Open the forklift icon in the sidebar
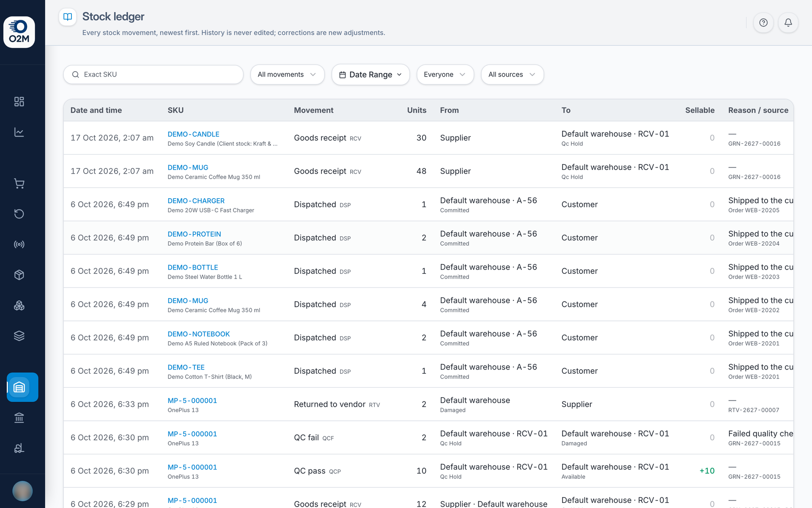This screenshot has width=812, height=508. point(19,448)
